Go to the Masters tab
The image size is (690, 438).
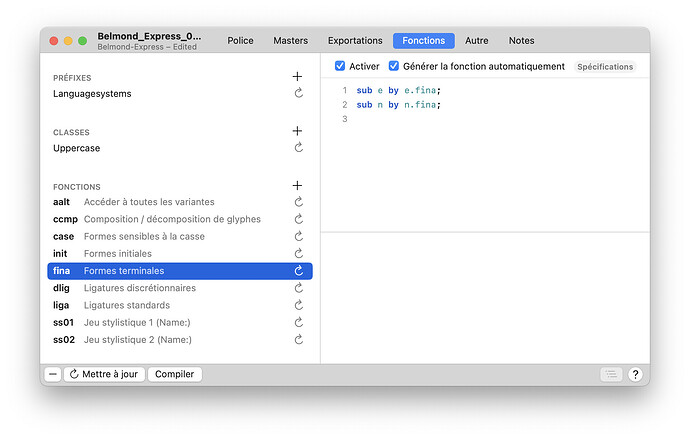[290, 41]
